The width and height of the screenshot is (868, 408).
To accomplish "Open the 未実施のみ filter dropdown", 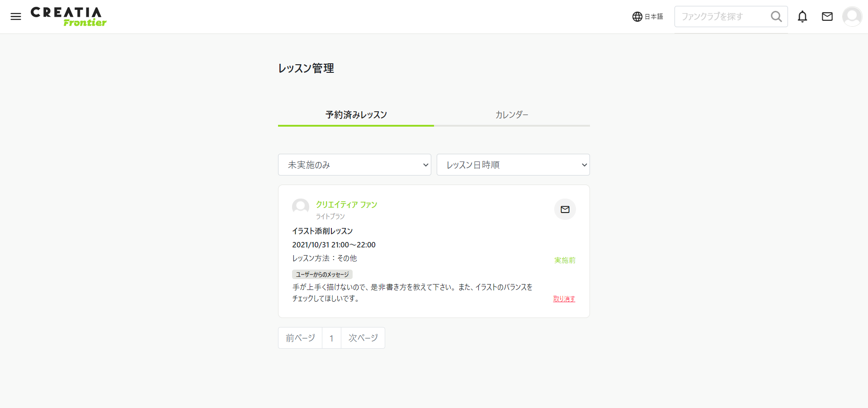I will [354, 165].
